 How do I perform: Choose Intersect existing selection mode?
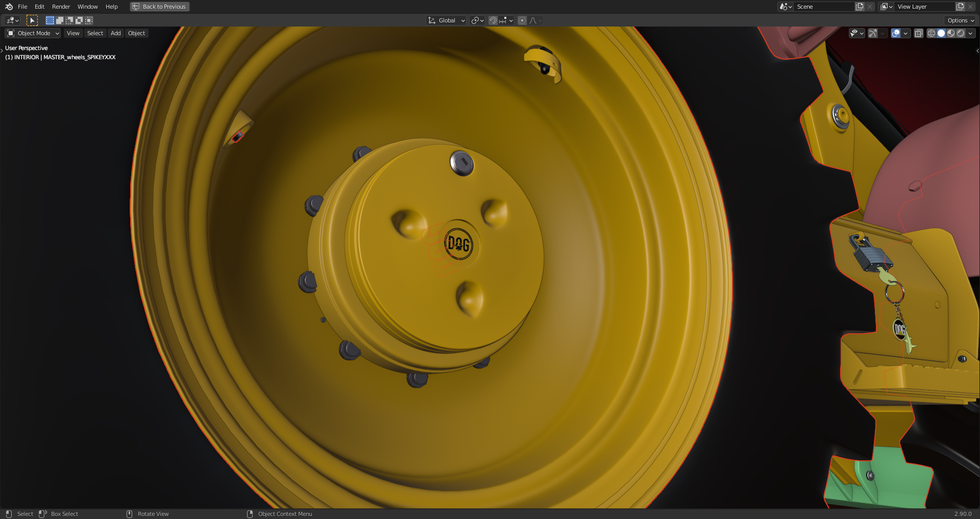[x=89, y=20]
